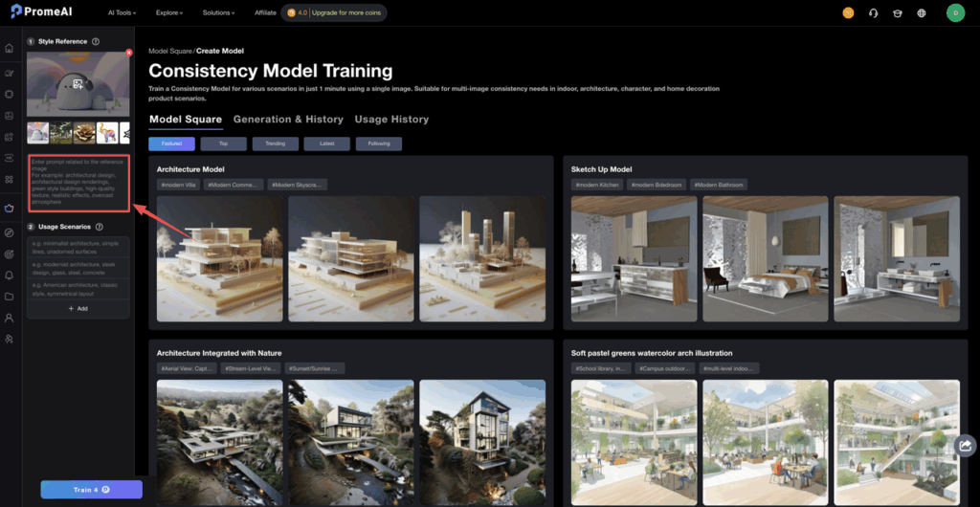Select the Top filter

[x=224, y=143]
